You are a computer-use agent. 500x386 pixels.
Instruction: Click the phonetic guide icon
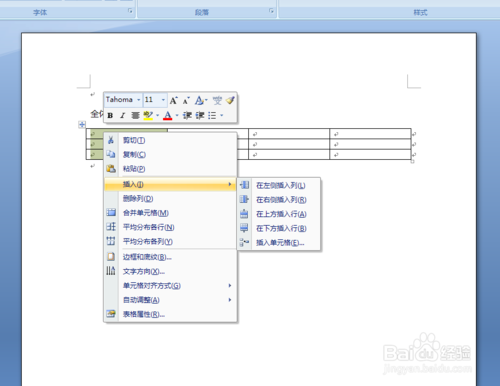217,100
